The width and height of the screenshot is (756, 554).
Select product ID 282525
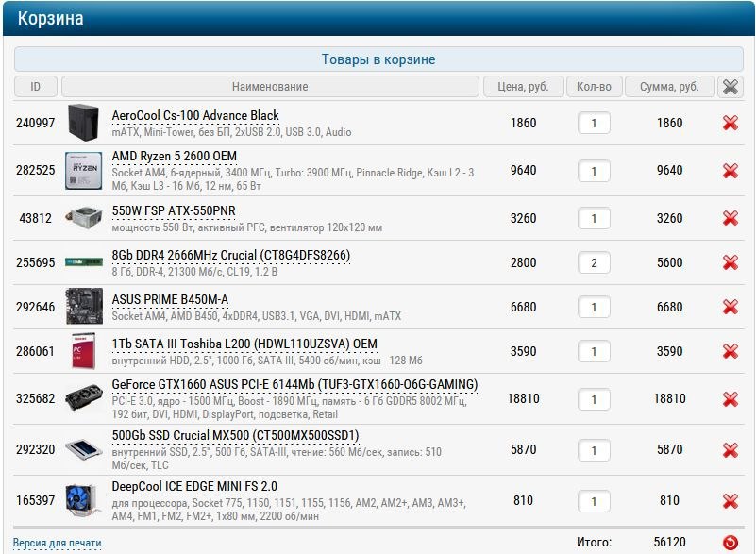click(x=35, y=170)
